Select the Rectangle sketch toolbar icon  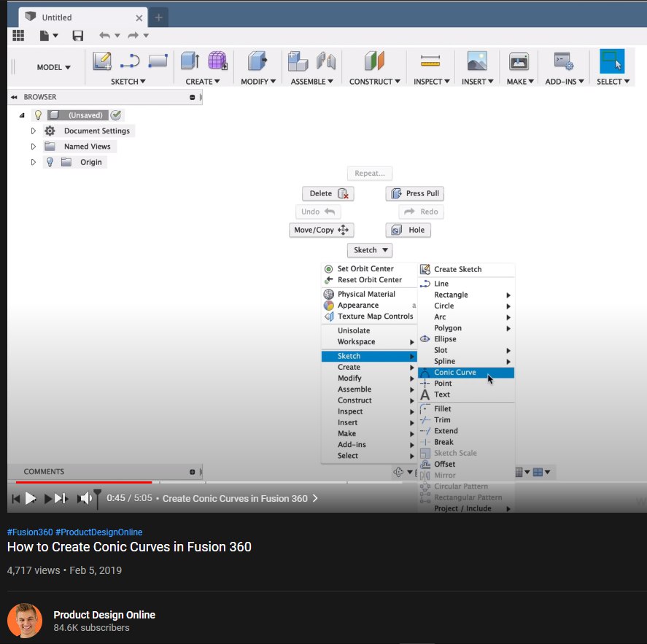pos(158,61)
